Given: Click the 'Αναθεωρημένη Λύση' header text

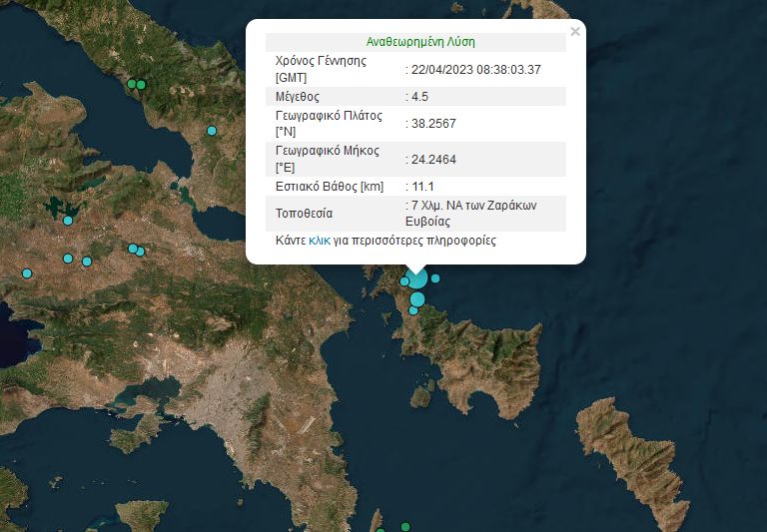Looking at the screenshot, I should pos(420,42).
